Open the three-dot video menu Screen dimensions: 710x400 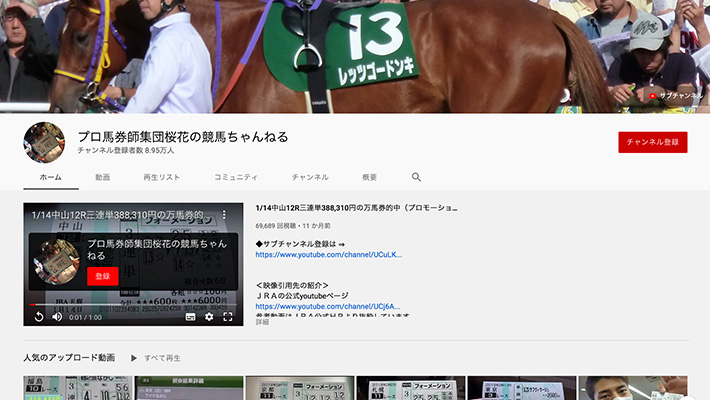tap(224, 214)
